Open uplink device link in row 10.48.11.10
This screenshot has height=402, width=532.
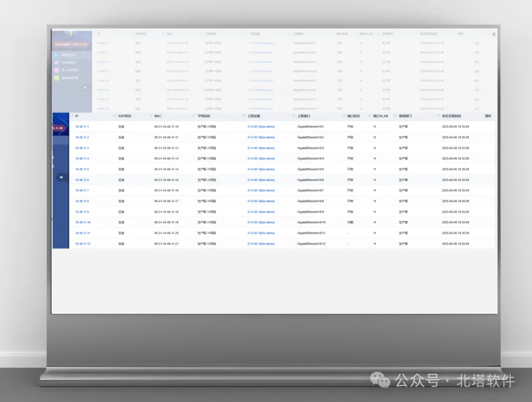[261, 222]
